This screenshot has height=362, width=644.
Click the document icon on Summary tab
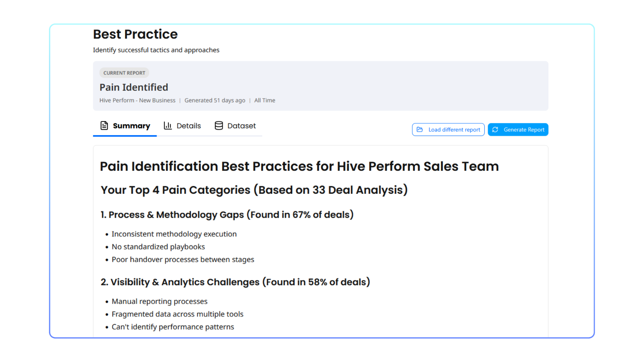[104, 126]
